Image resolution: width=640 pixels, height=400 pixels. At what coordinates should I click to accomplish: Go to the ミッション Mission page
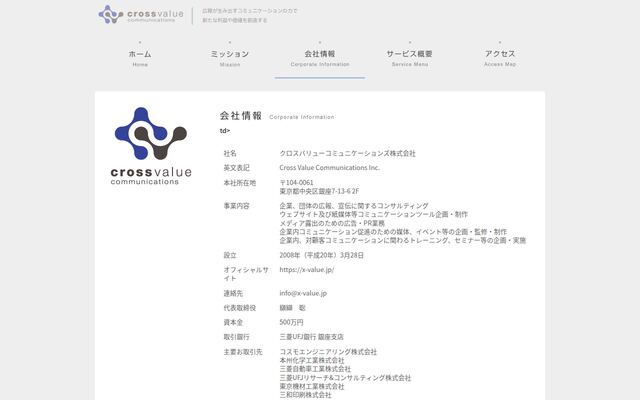(230, 58)
